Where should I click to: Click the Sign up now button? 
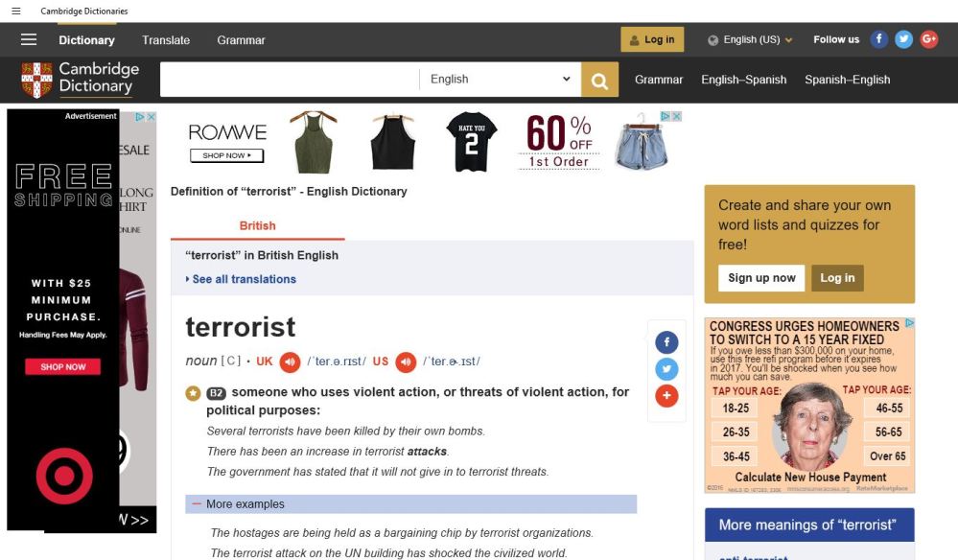(761, 278)
